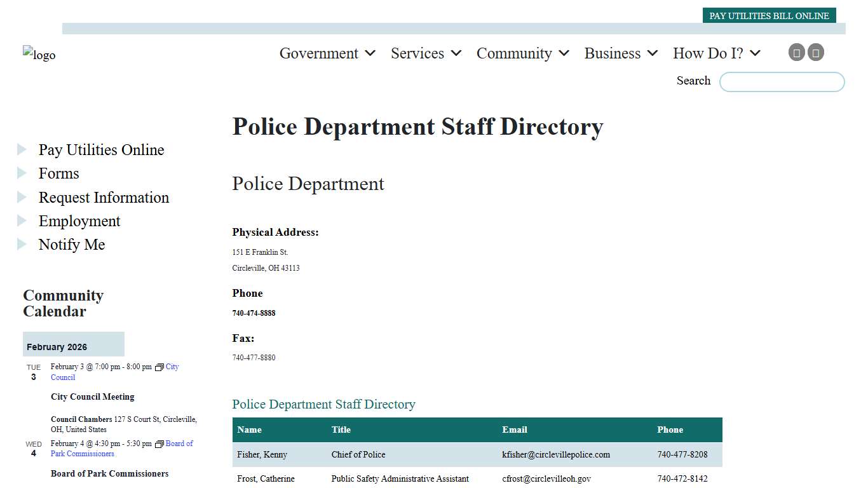Click the site logo image
868x488 pixels.
click(39, 54)
